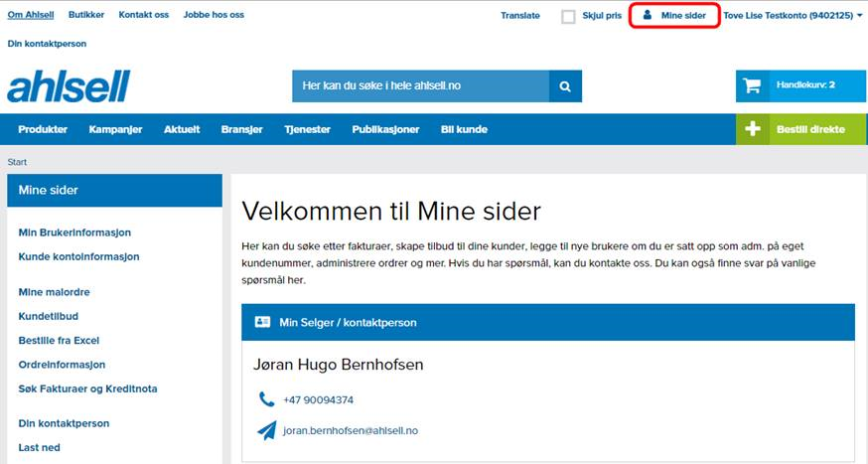
Task: Open the Kampanjer menu
Action: point(115,129)
